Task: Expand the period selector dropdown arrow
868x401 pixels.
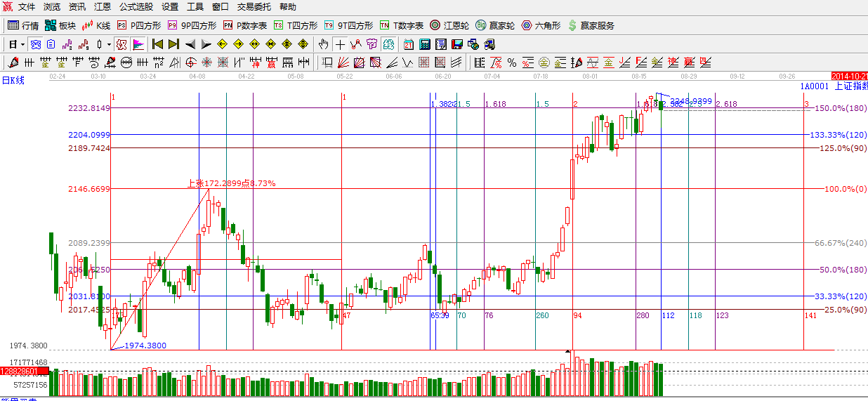Action: (22, 44)
